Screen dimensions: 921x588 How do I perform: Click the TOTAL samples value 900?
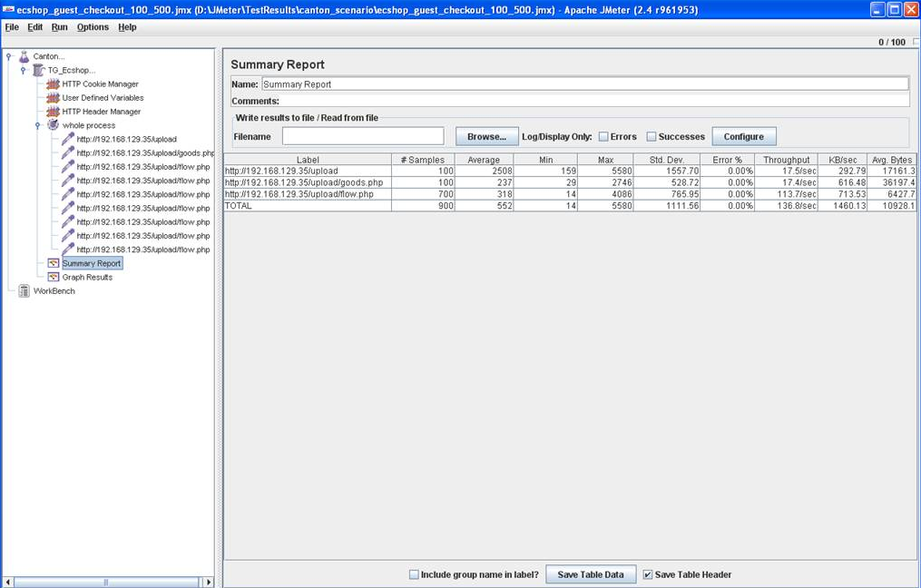click(423, 206)
